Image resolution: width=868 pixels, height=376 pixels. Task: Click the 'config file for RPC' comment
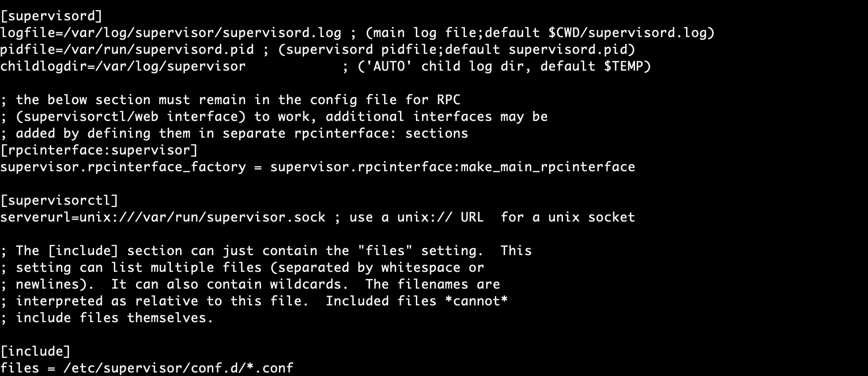tap(385, 100)
